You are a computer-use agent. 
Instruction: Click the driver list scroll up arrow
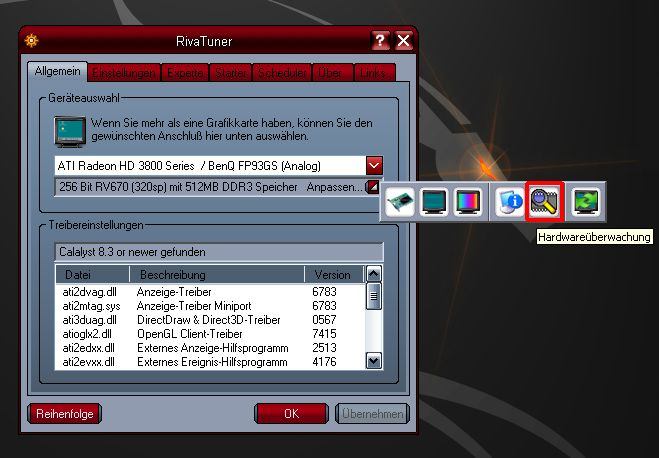[x=374, y=274]
